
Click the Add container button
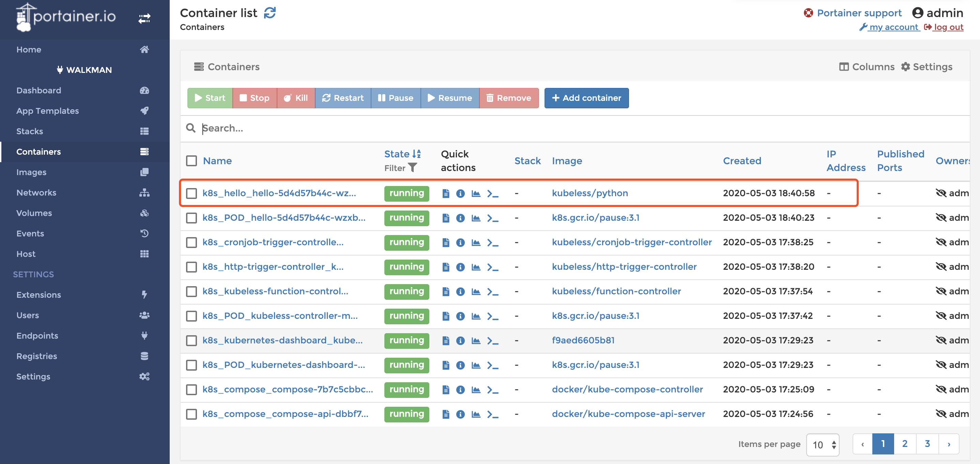point(586,97)
